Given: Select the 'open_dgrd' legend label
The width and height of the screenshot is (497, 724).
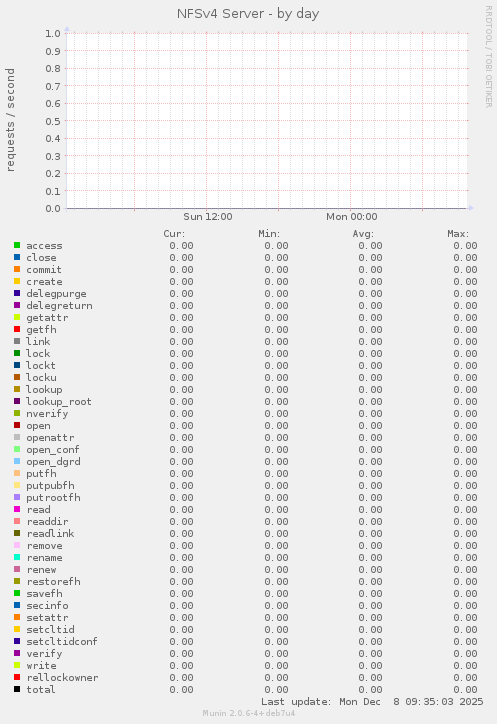Looking at the screenshot, I should point(54,462).
